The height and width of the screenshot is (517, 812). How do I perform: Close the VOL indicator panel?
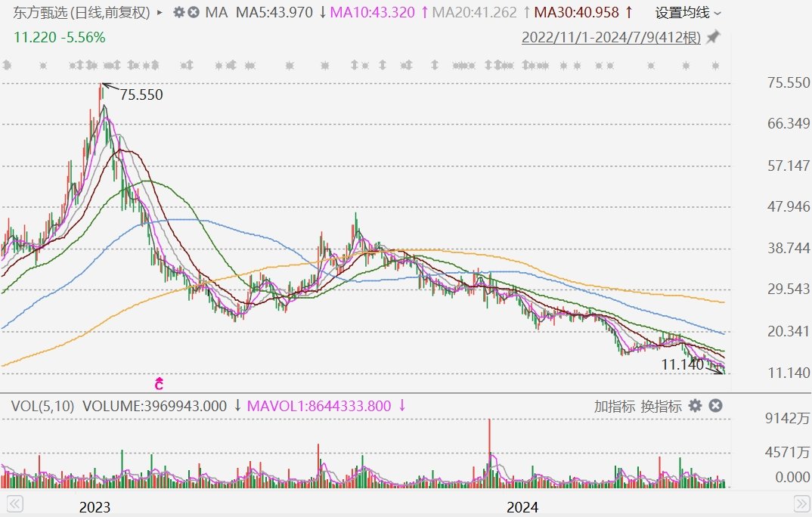pyautogui.click(x=714, y=406)
